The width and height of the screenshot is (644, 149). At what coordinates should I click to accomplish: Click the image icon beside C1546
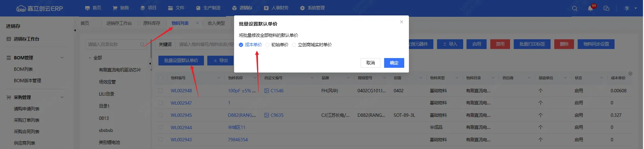point(267,91)
